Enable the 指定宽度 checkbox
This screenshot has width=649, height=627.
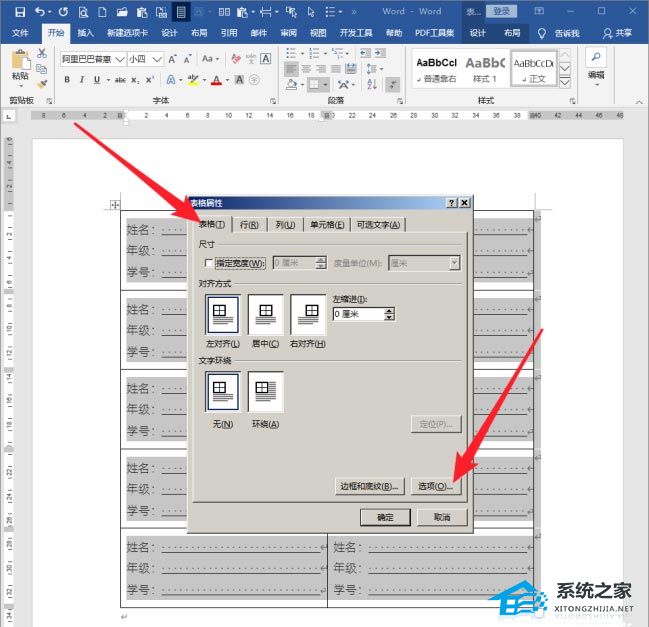point(208,263)
